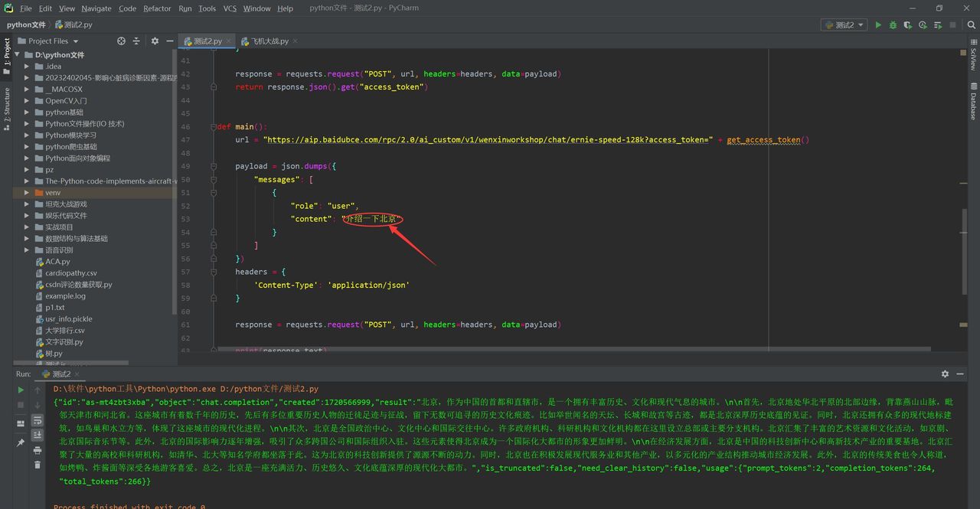Click the Stop icon in the Run panel

21,405
